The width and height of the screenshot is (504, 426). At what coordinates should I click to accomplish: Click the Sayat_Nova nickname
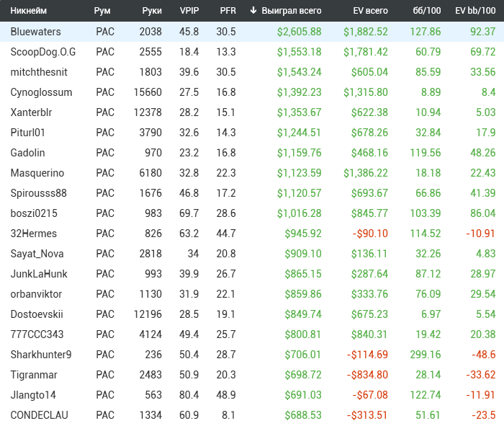pyautogui.click(x=37, y=254)
